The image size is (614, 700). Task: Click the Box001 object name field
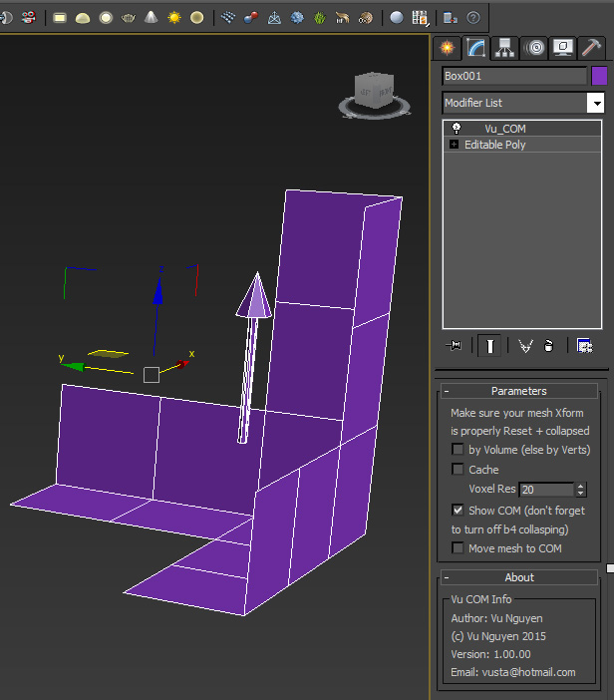pos(514,76)
